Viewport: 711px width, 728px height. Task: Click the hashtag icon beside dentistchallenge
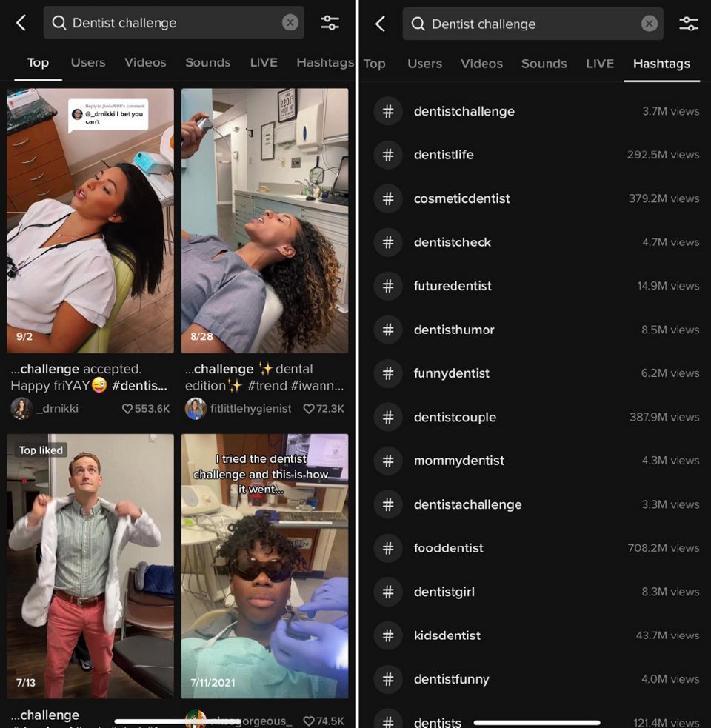pyautogui.click(x=388, y=111)
